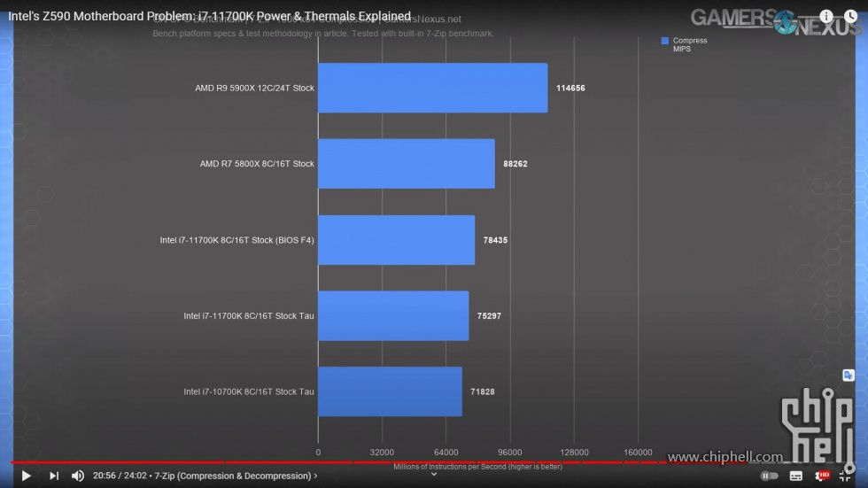Image resolution: width=868 pixels, height=488 pixels.
Task: Show video info cards icon
Action: [x=825, y=16]
